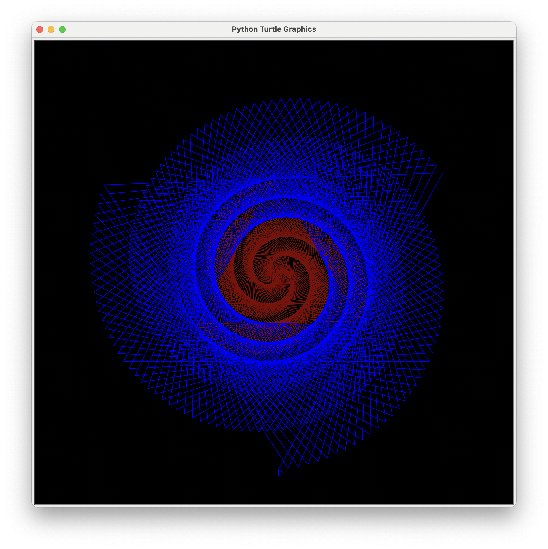This screenshot has height=549, width=548.
Task: Close the Python Turtle Graphics window
Action: tap(40, 29)
